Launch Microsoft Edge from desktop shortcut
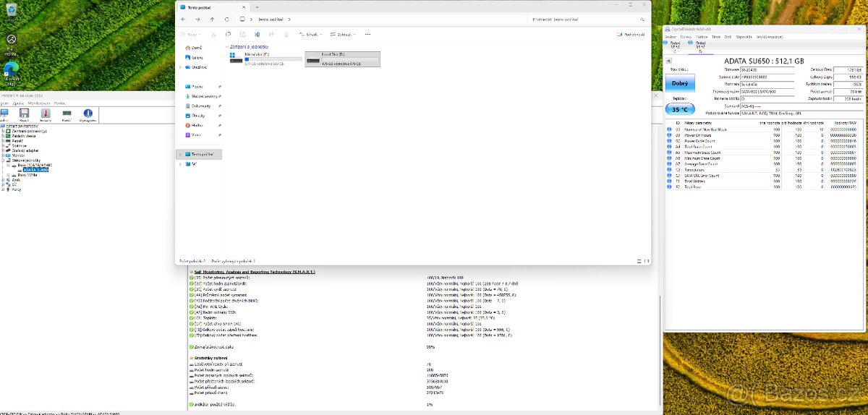The height and width of the screenshot is (415, 868). pos(12,69)
